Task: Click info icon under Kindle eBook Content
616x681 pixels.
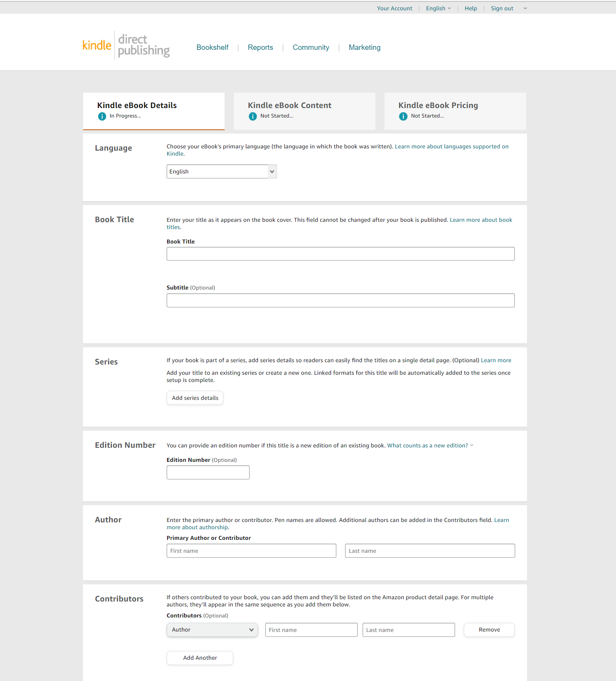Action: [253, 116]
